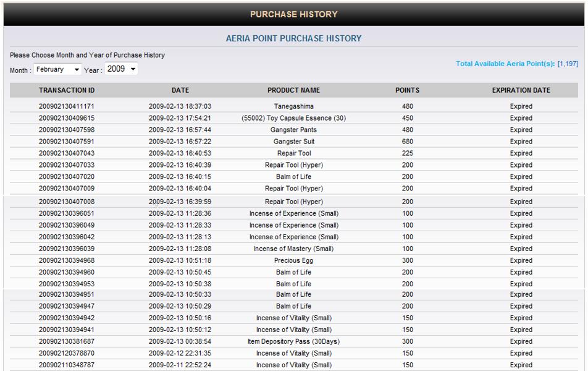The height and width of the screenshot is (371, 588).
Task: Click date 2009-02-13 16:39:59
Action: (180, 202)
